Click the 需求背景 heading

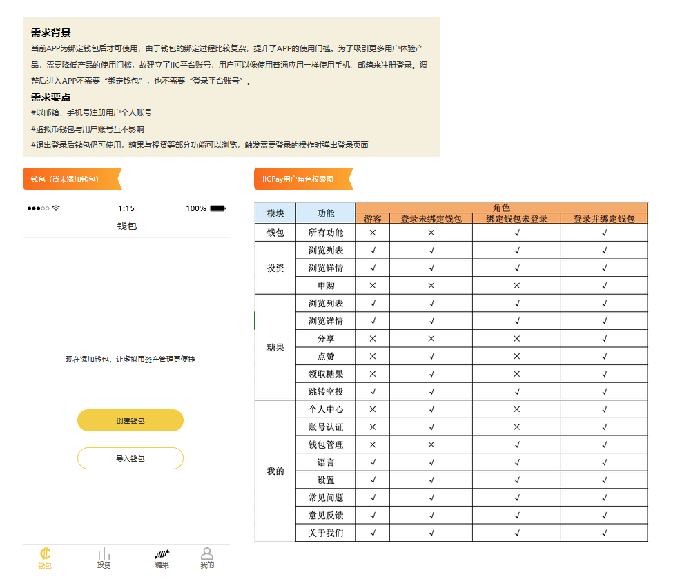51,32
